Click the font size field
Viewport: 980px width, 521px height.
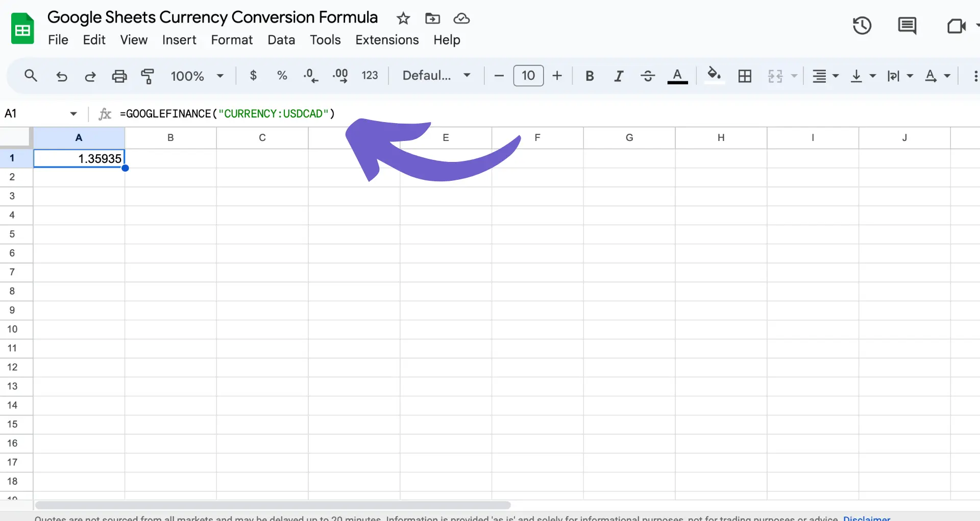528,76
